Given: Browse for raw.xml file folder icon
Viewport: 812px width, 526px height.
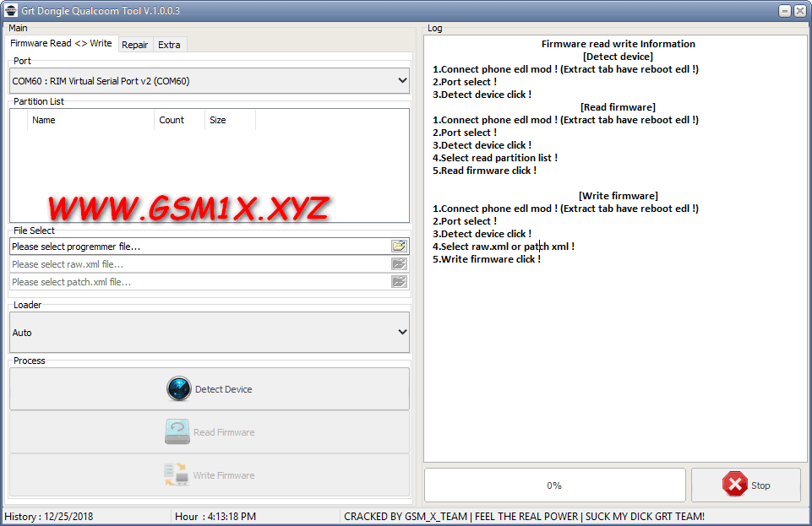Looking at the screenshot, I should [x=399, y=264].
